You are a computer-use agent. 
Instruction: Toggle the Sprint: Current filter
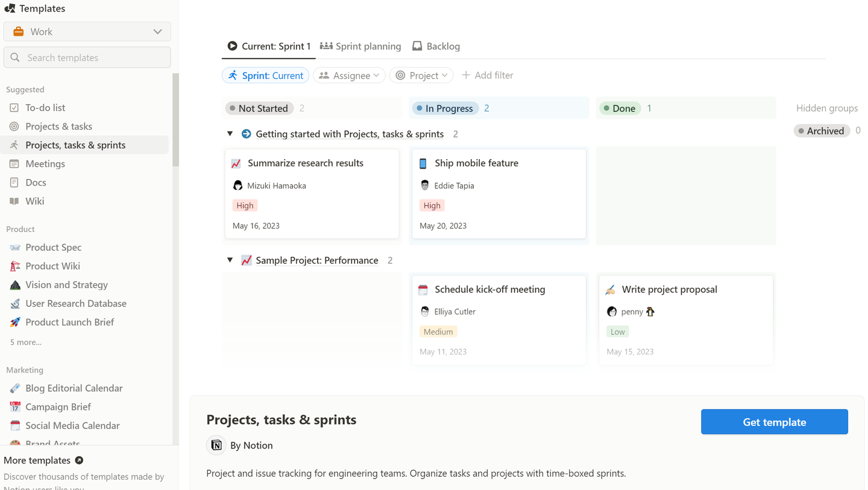(266, 75)
